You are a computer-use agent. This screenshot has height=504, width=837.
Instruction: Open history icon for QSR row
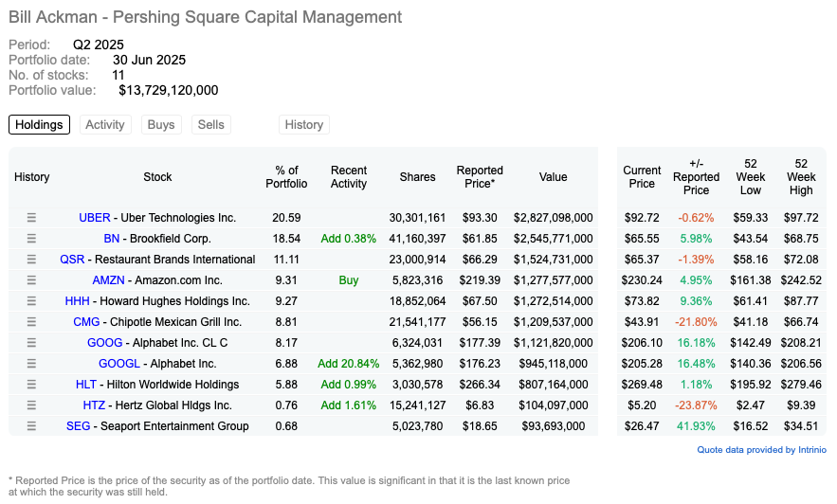click(x=31, y=260)
